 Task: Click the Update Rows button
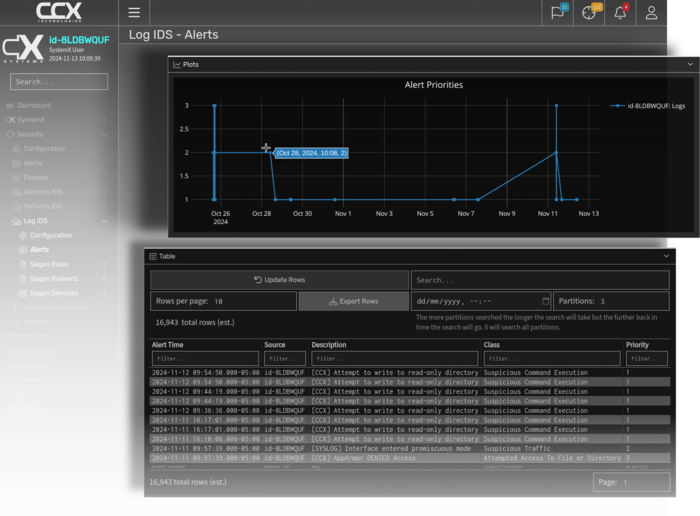click(279, 280)
